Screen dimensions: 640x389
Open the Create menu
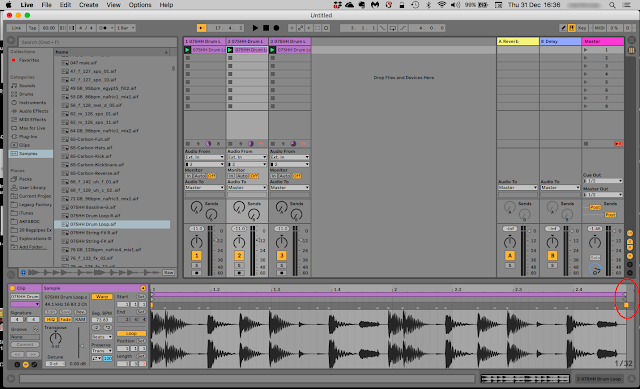[x=89, y=5]
